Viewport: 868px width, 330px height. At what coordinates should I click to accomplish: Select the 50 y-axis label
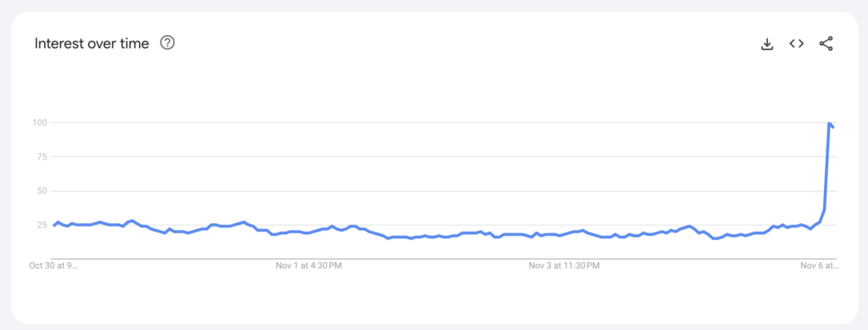click(x=43, y=191)
